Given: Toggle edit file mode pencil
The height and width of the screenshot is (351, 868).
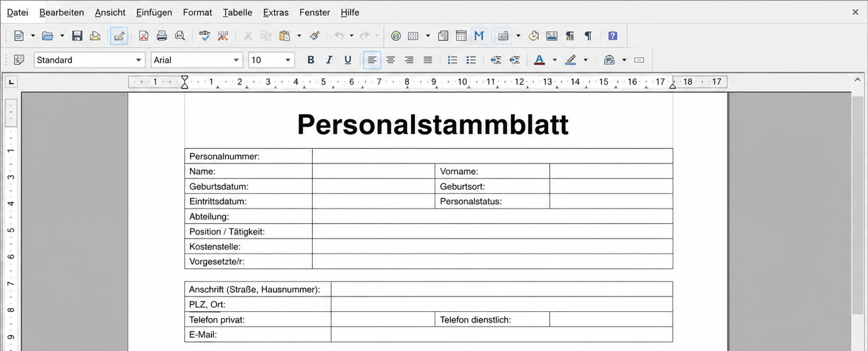Looking at the screenshot, I should 119,36.
